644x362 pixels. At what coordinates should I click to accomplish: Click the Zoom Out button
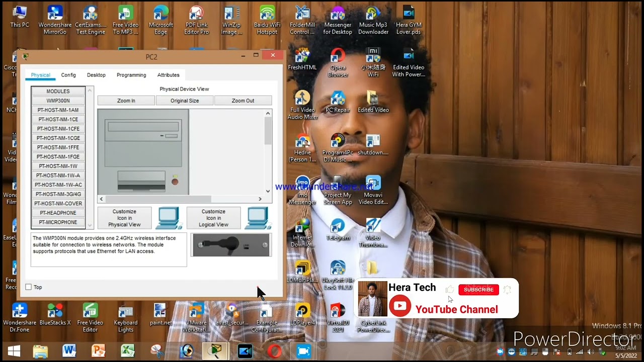243,101
